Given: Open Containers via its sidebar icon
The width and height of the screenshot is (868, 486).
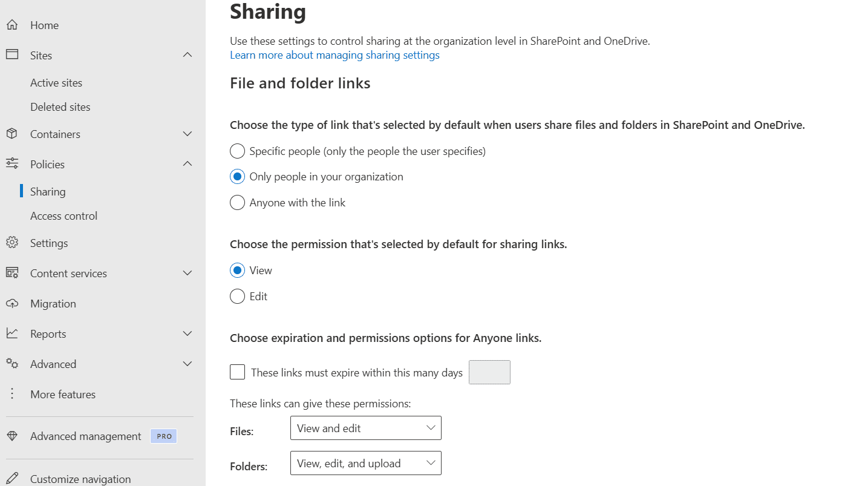Looking at the screenshot, I should [12, 134].
